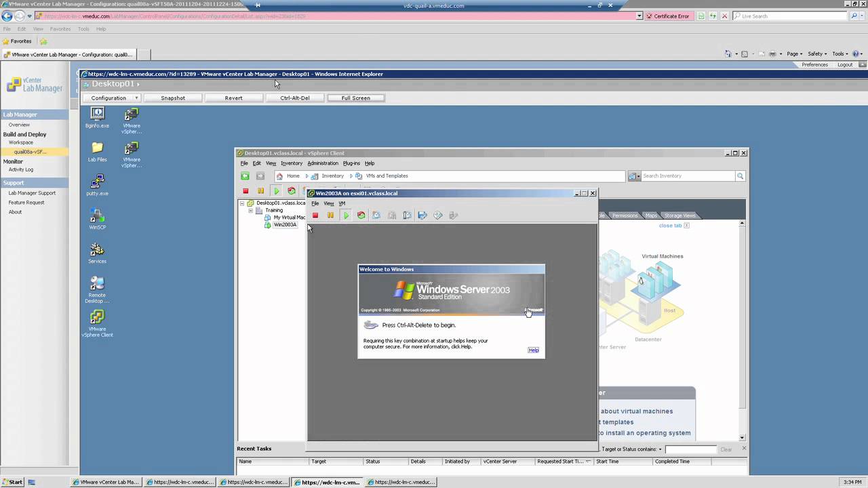The image size is (868, 488).
Task: Click in the Search Inventory field
Action: coord(688,176)
